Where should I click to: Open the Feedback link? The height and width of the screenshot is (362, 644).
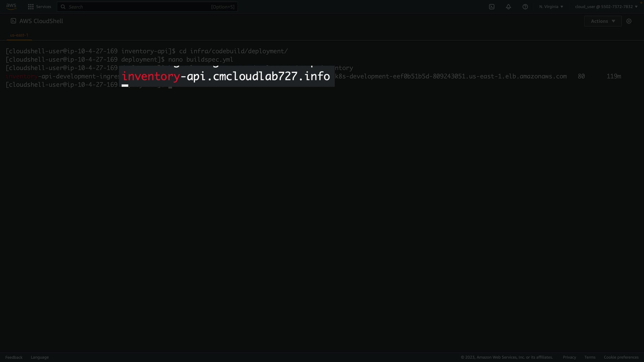tap(14, 357)
